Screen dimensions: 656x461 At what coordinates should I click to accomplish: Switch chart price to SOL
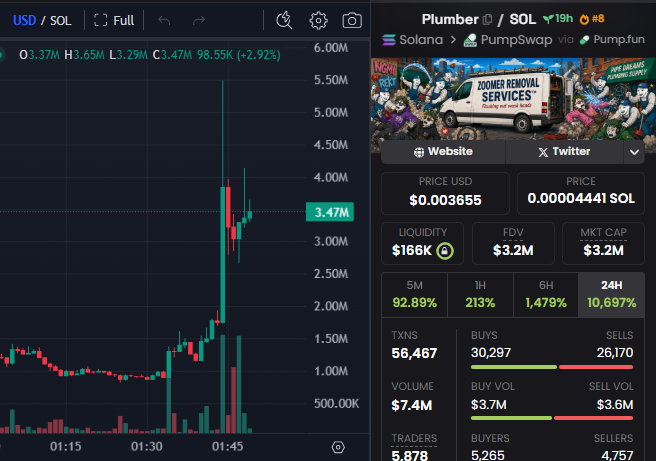tap(61, 20)
